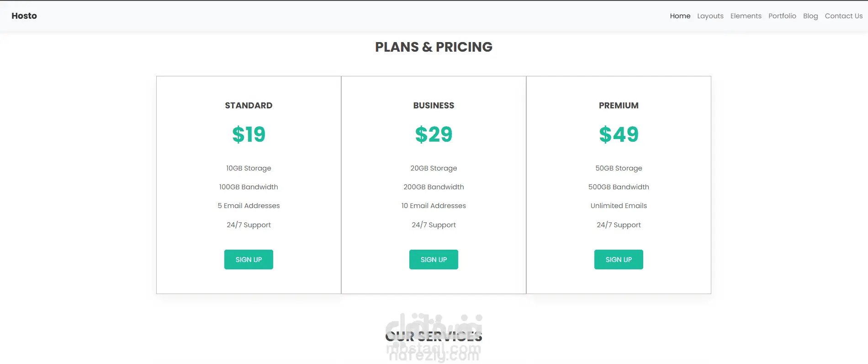Image resolution: width=868 pixels, height=364 pixels.
Task: Click the Plans & Pricing heading
Action: 434,47
